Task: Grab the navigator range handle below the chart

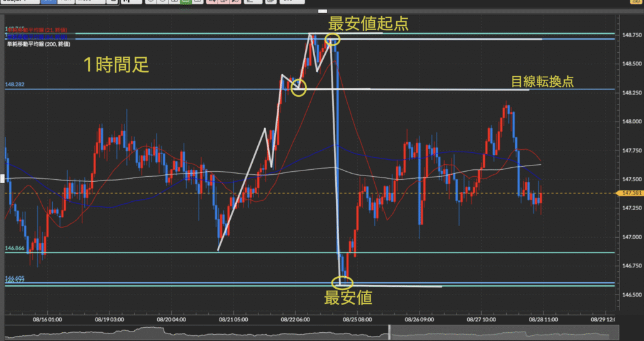Action: click(389, 332)
